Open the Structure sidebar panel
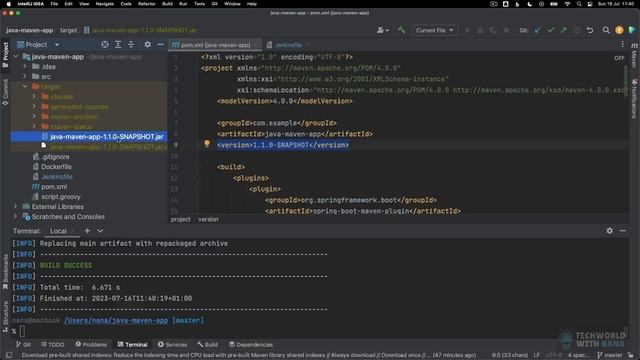640x360 pixels. [5, 316]
